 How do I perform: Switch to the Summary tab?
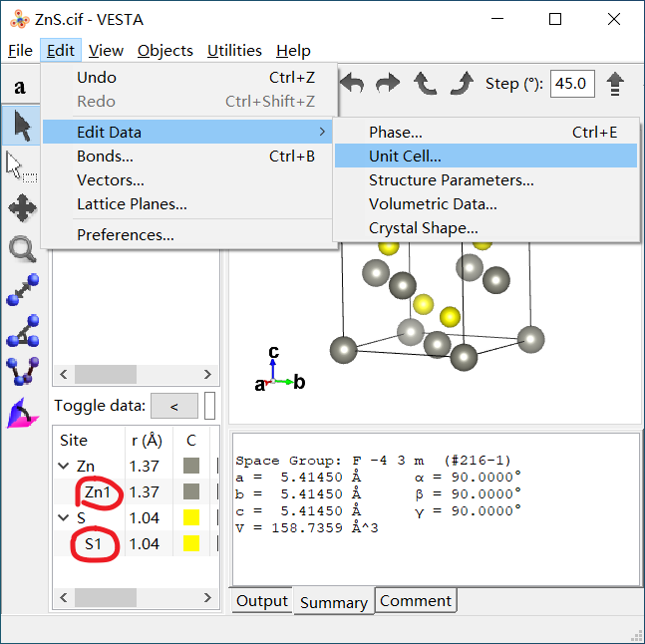[x=334, y=602]
